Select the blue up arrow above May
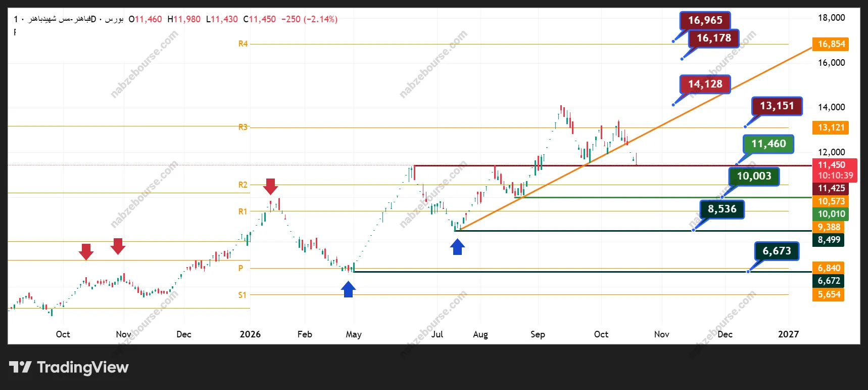Screen dimensions: 868x390 click(x=348, y=289)
